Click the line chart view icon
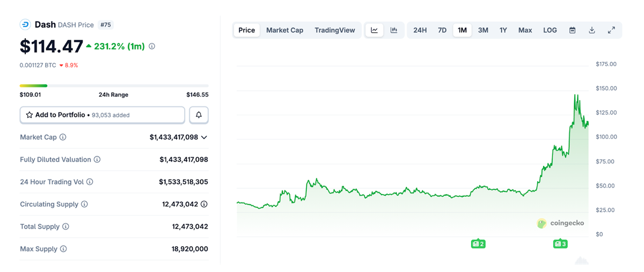The image size is (644, 272). click(x=374, y=30)
